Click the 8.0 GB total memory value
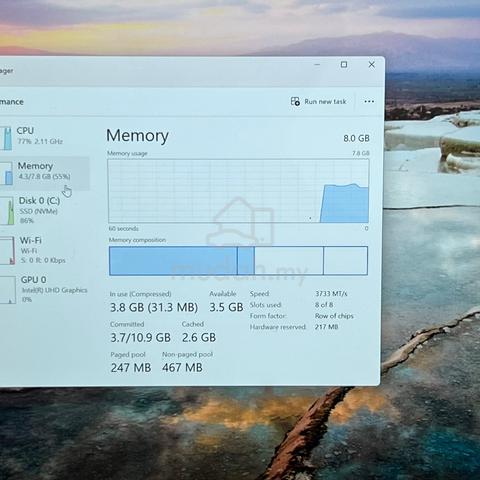480x480 pixels. [356, 138]
